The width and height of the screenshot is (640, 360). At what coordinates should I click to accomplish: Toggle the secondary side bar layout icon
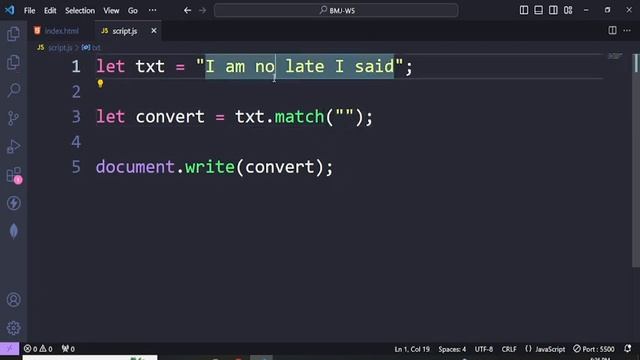pos(553,10)
